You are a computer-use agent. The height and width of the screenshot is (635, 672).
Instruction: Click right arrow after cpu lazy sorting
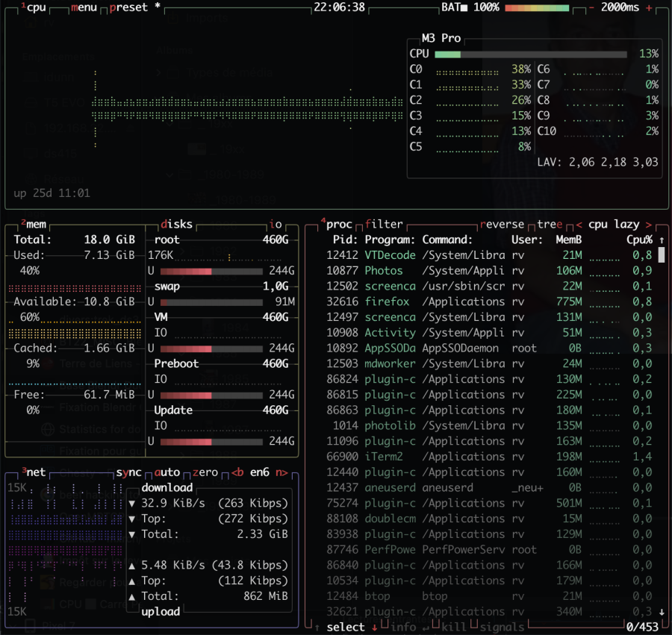(x=648, y=224)
